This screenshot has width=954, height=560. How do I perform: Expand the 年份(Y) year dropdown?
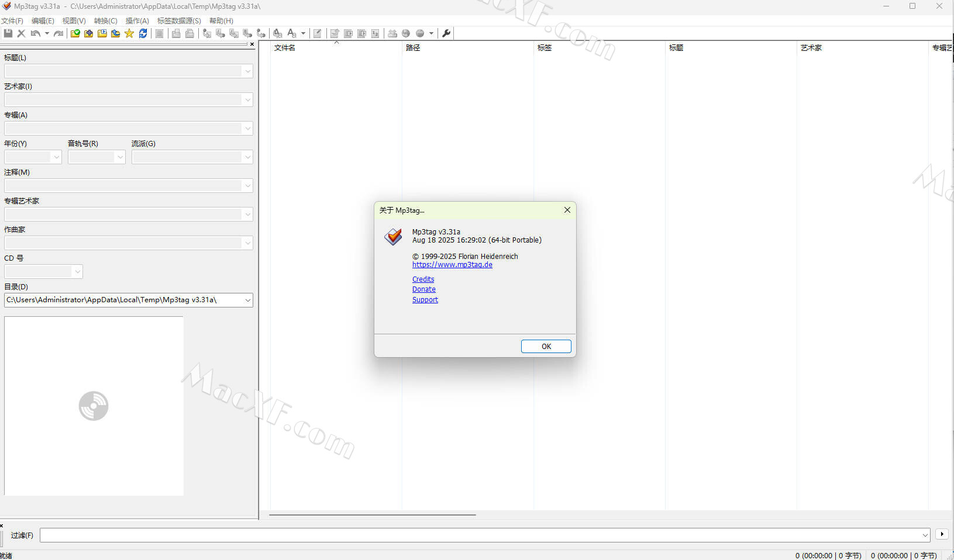tap(56, 157)
